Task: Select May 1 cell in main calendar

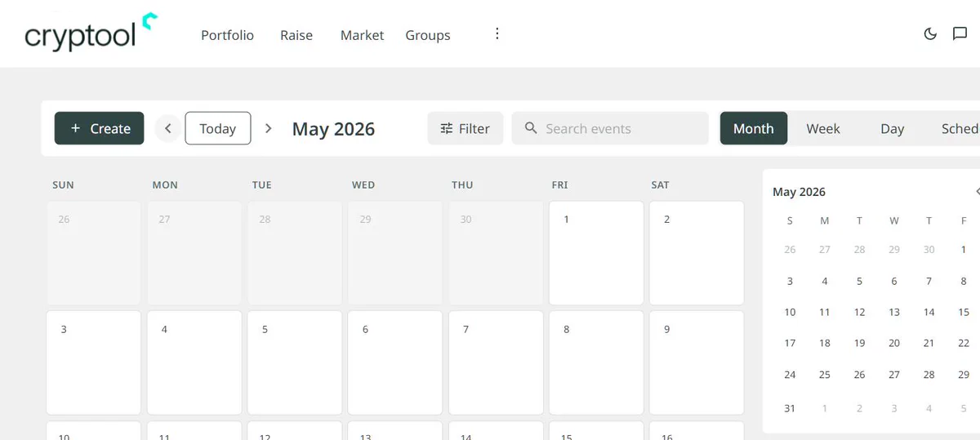Action: (x=596, y=253)
